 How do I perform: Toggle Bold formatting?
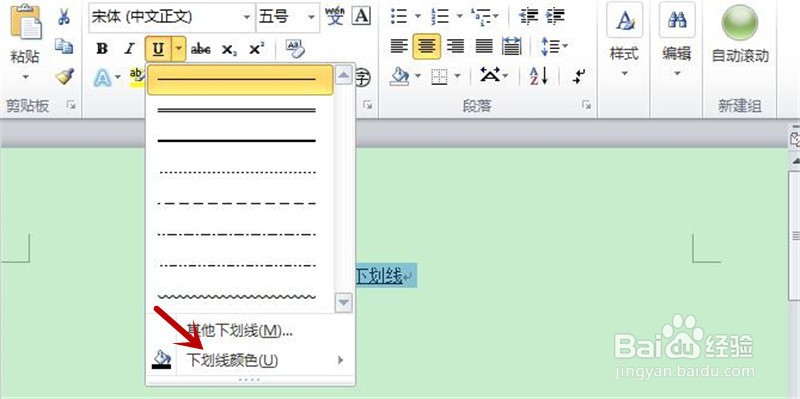[102, 49]
